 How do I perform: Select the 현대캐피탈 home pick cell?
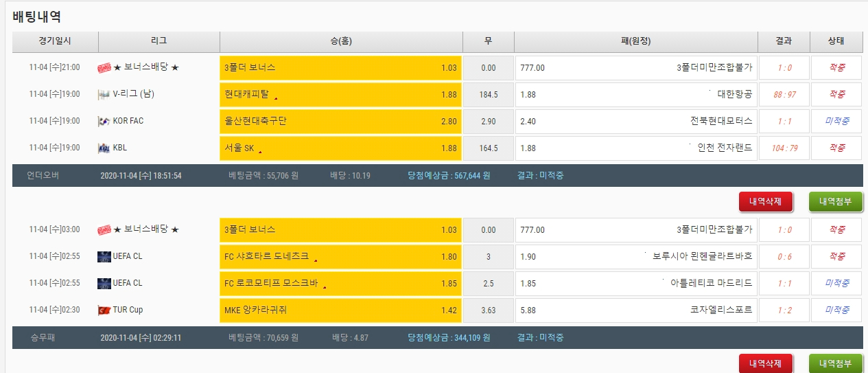[x=340, y=95]
